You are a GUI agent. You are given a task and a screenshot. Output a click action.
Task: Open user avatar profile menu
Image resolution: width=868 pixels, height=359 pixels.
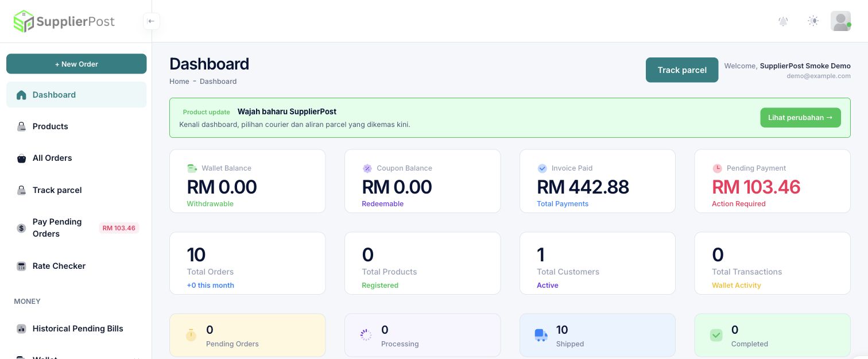click(840, 21)
